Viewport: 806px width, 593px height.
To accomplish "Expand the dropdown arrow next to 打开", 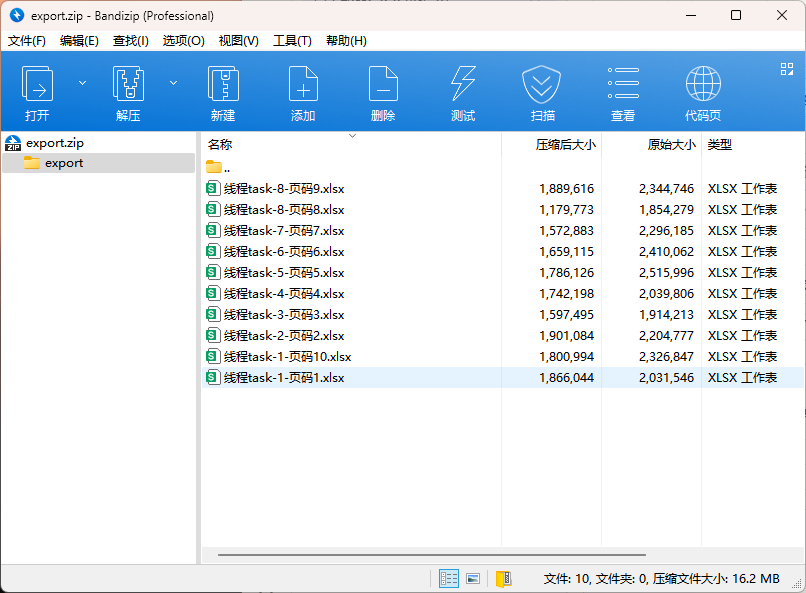I will coord(82,82).
